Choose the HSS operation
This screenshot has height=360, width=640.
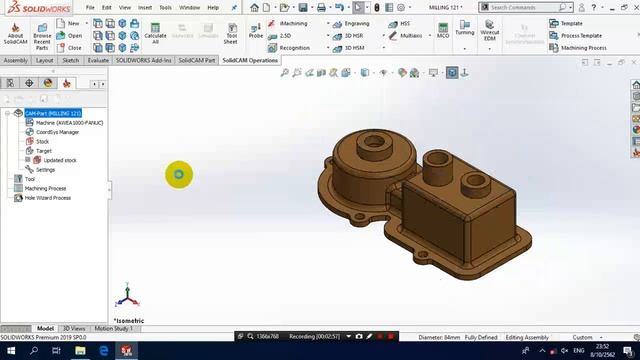point(399,24)
